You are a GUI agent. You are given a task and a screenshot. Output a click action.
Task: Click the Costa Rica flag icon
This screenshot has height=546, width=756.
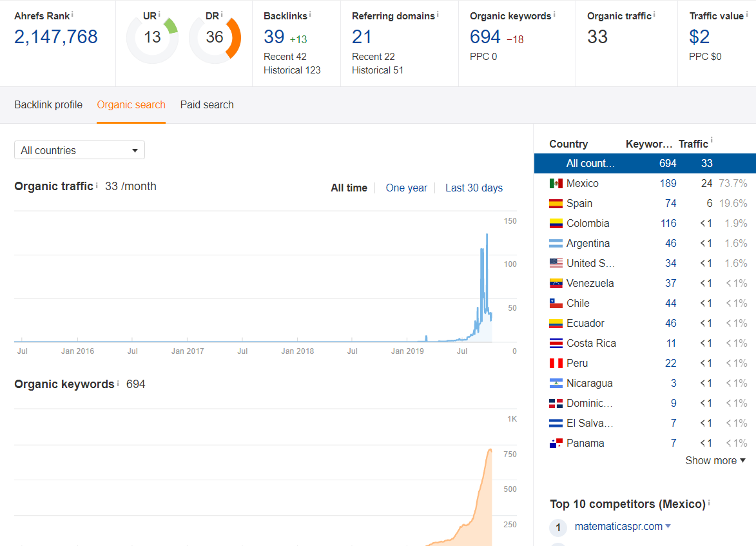coord(556,344)
